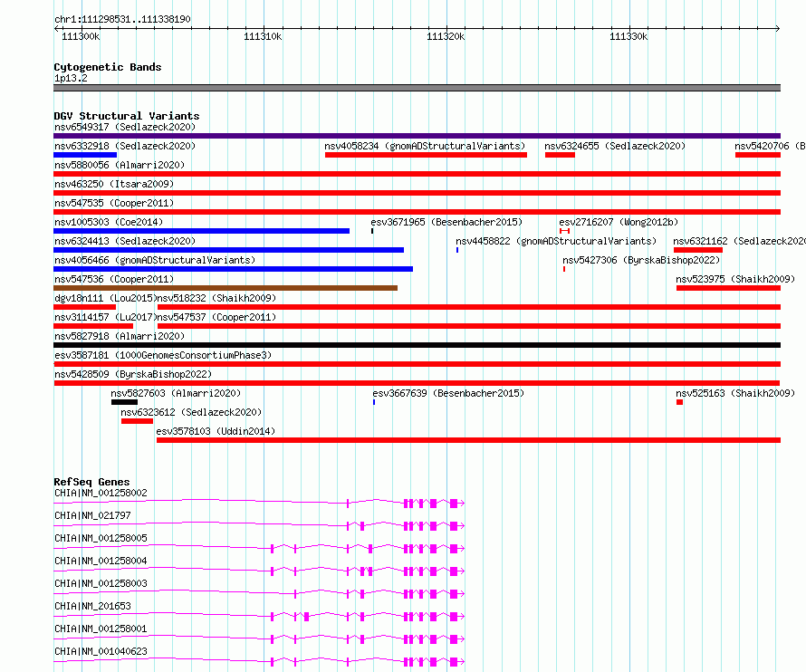The height and width of the screenshot is (672, 806).
Task: Click CHIA|NM_021797 transcript label
Action: click(x=92, y=515)
